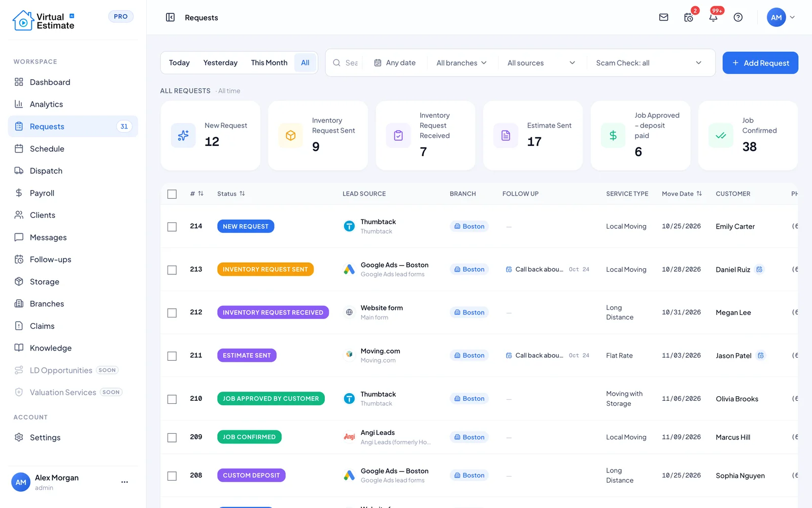The height and width of the screenshot is (508, 812).
Task: Expand the All branches dropdown
Action: click(462, 63)
